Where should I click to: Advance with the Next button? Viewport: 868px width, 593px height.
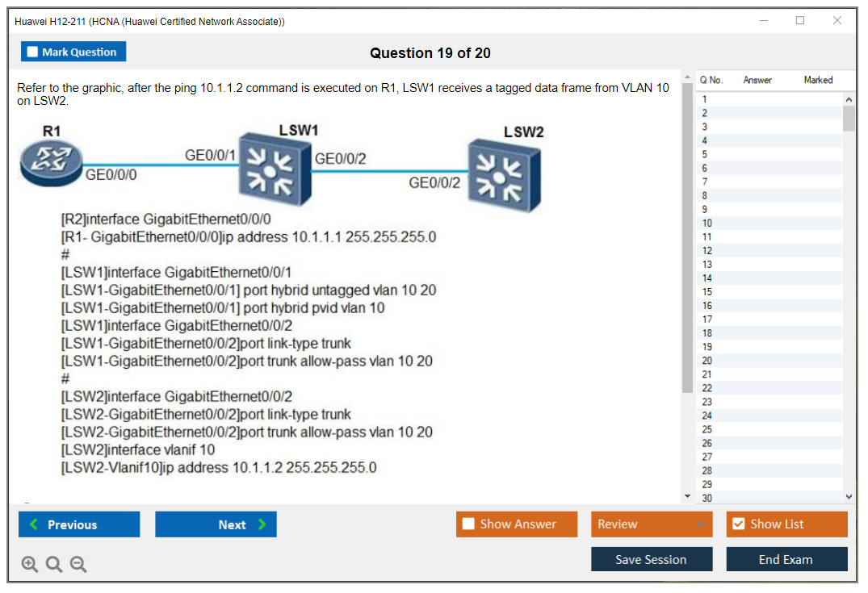pos(216,524)
